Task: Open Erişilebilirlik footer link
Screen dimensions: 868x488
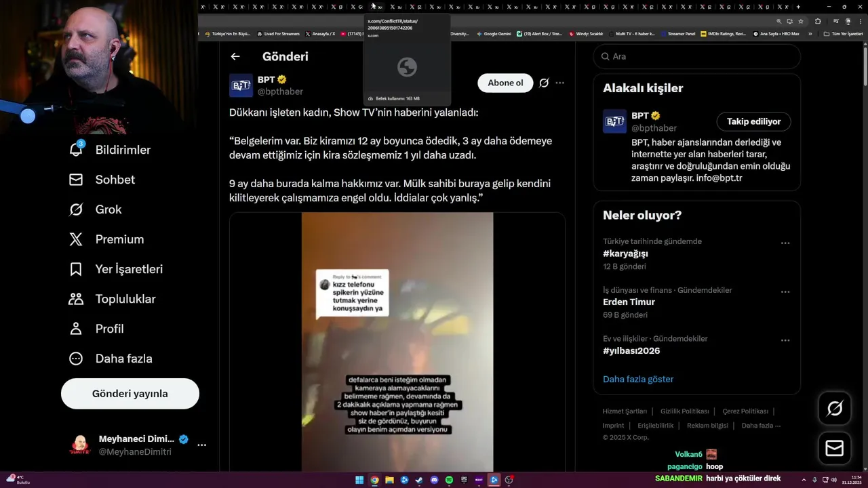Action: (655, 426)
